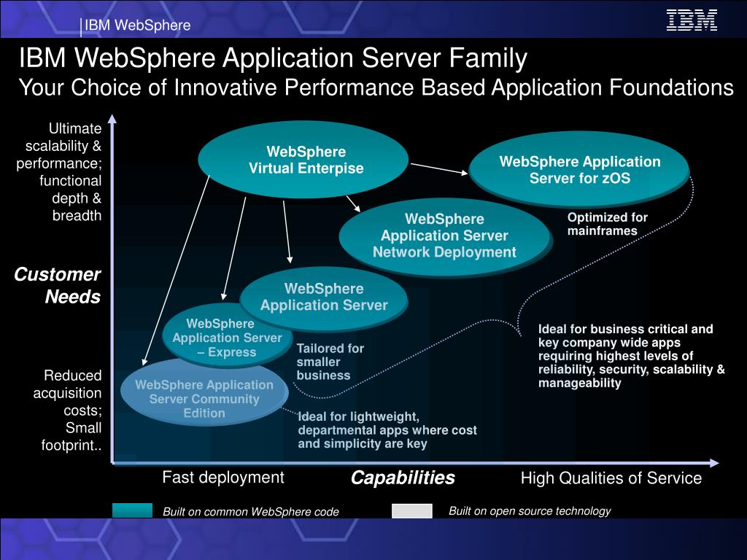Click the 'IBM WebSphere' header text
Viewport: 747px width, 560px height.
[137, 26]
